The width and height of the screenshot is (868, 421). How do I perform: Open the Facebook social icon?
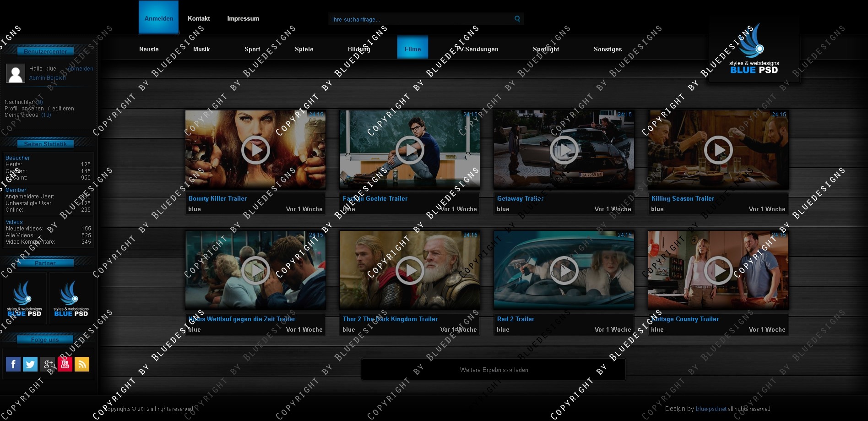tap(13, 364)
